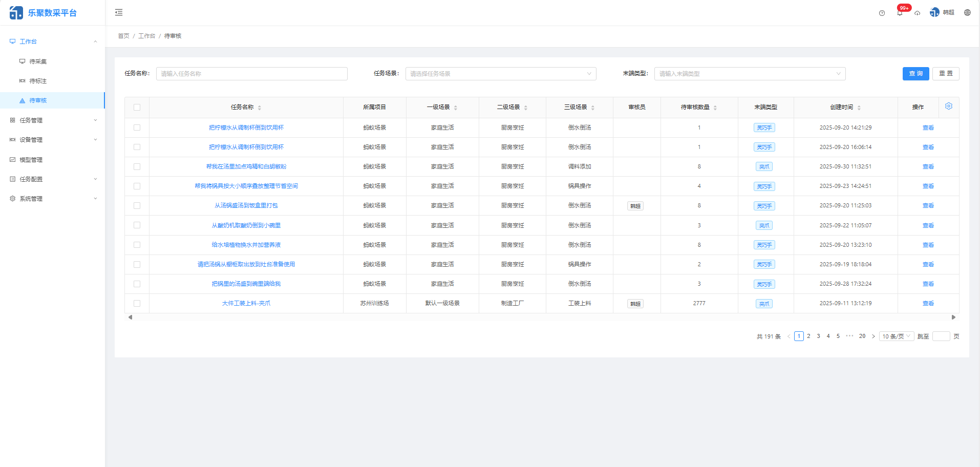Check the select-all checkbox in the table header
The image size is (980, 467).
(137, 107)
